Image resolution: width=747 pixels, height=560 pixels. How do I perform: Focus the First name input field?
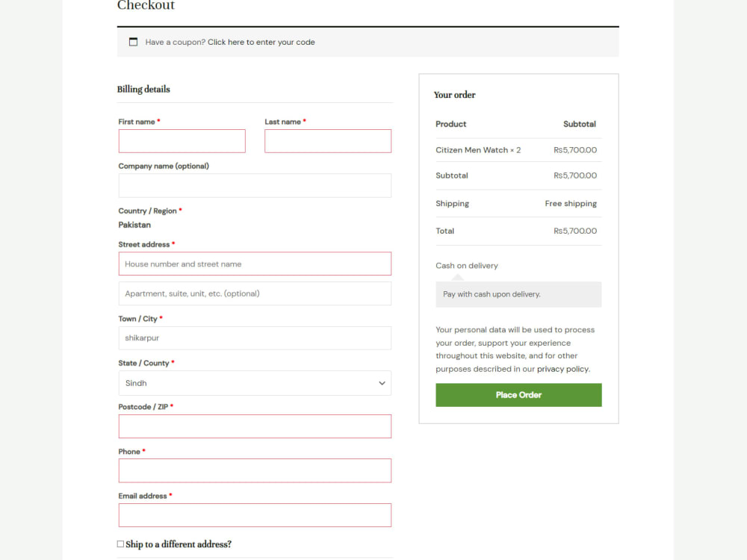[182, 140]
